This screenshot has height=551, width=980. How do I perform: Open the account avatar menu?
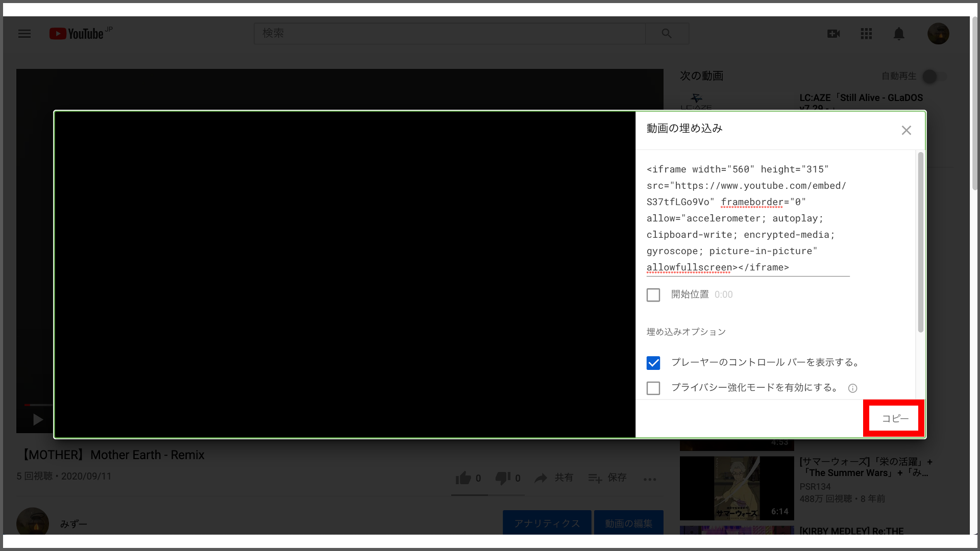coord(938,34)
